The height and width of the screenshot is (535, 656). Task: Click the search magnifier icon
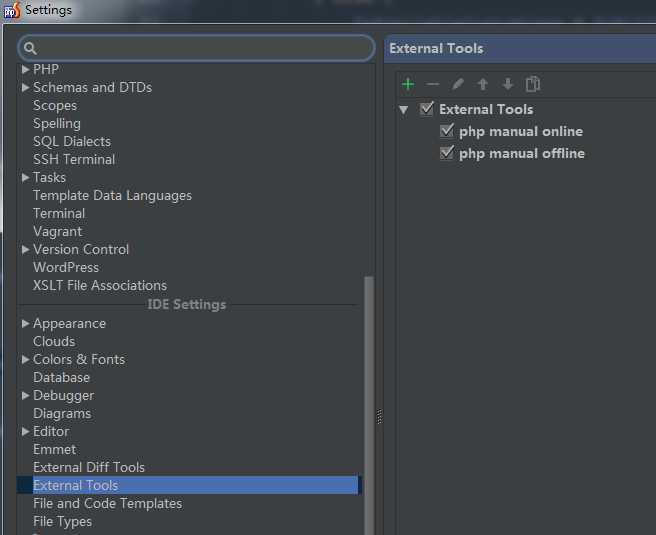(x=30, y=48)
